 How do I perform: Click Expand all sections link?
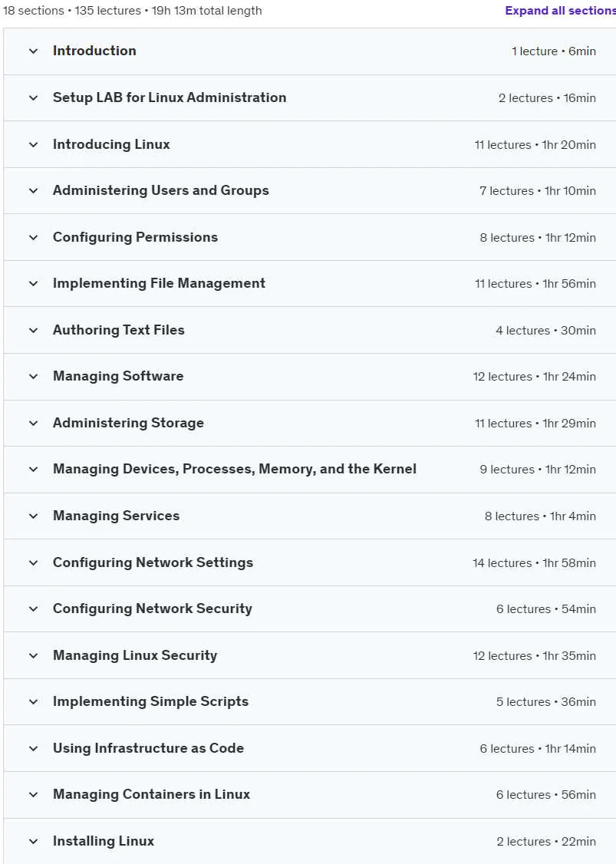point(560,11)
